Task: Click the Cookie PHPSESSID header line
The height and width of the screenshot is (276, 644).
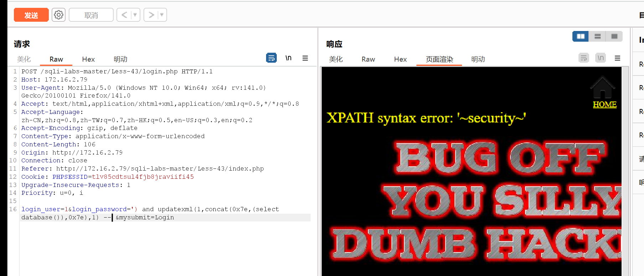Action: coord(108,177)
